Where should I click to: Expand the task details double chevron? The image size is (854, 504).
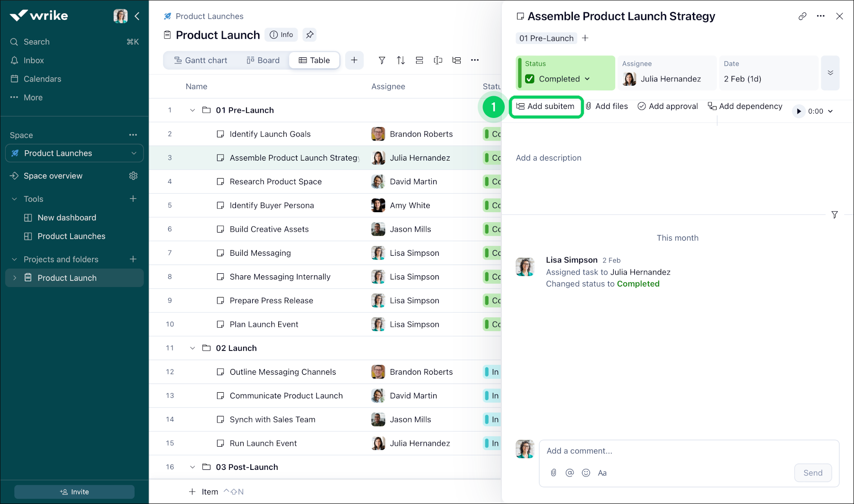830,73
